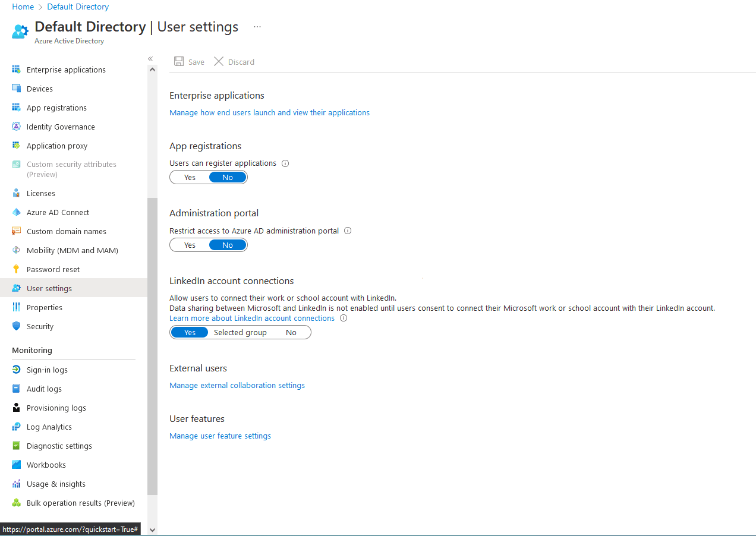Click the Enterprise applications sidebar icon
The width and height of the screenshot is (756, 536).
coord(16,70)
